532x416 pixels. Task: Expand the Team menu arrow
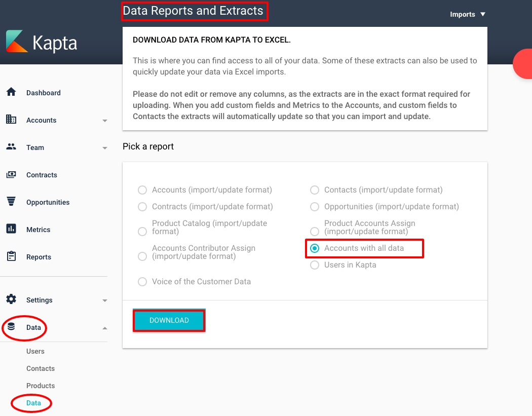click(x=105, y=148)
